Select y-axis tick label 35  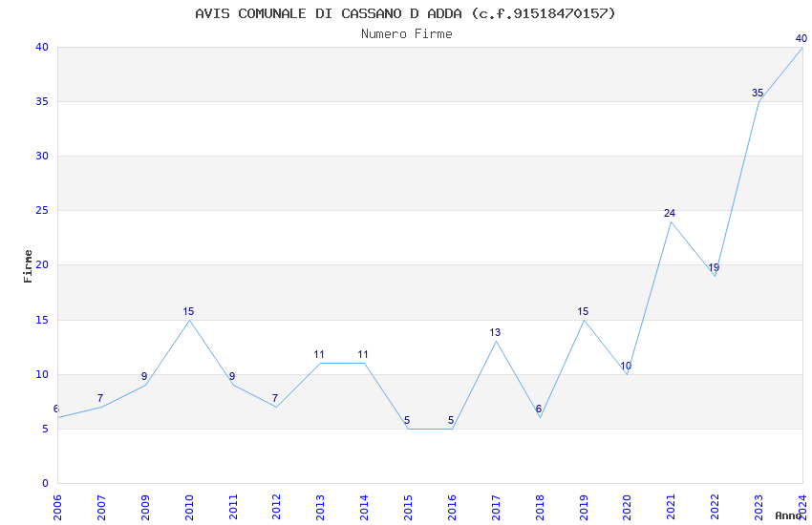tap(42, 101)
